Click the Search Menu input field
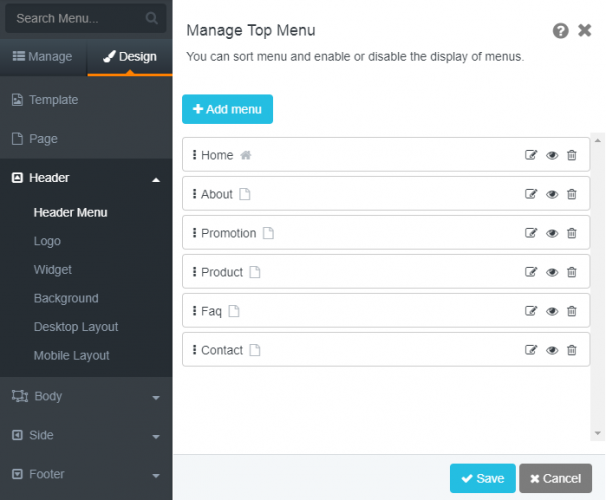This screenshot has width=606, height=500. click(75, 18)
